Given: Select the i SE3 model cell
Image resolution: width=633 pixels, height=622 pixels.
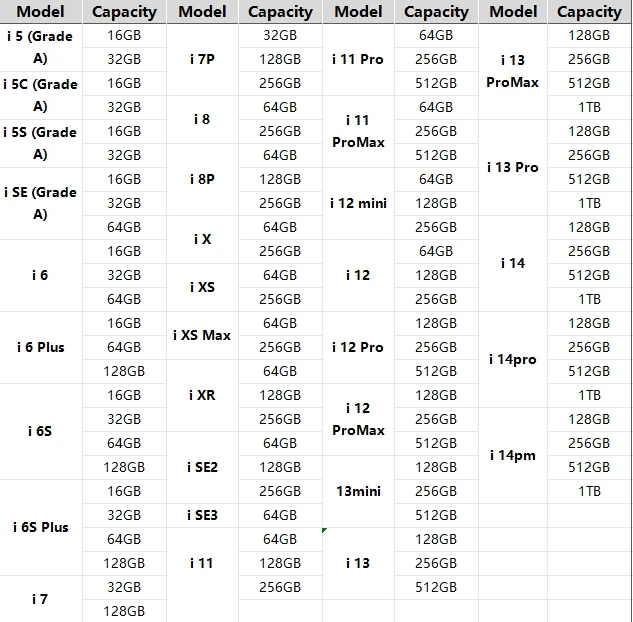Looking at the screenshot, I should 202,515.
